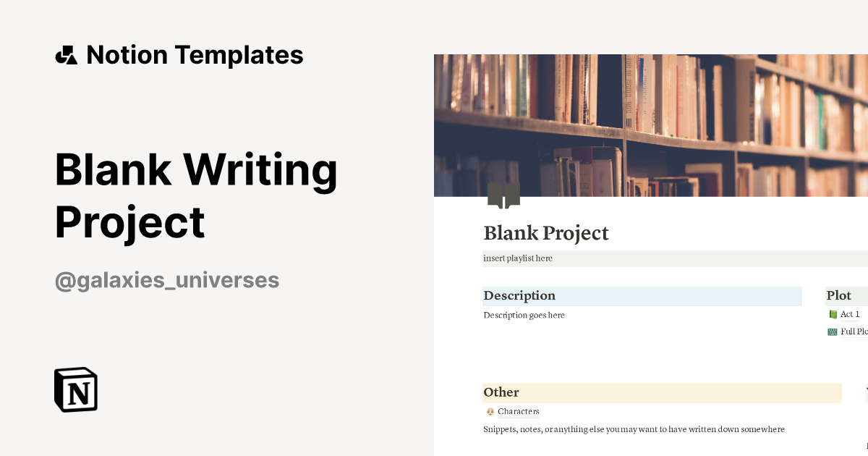868x456 pixels.
Task: Click the Notion Templates header text
Action: click(x=195, y=54)
